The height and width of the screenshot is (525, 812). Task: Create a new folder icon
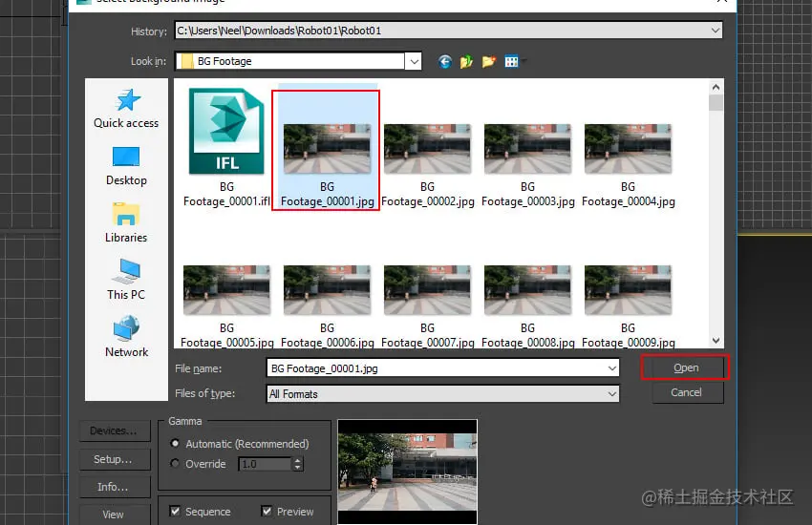(489, 62)
